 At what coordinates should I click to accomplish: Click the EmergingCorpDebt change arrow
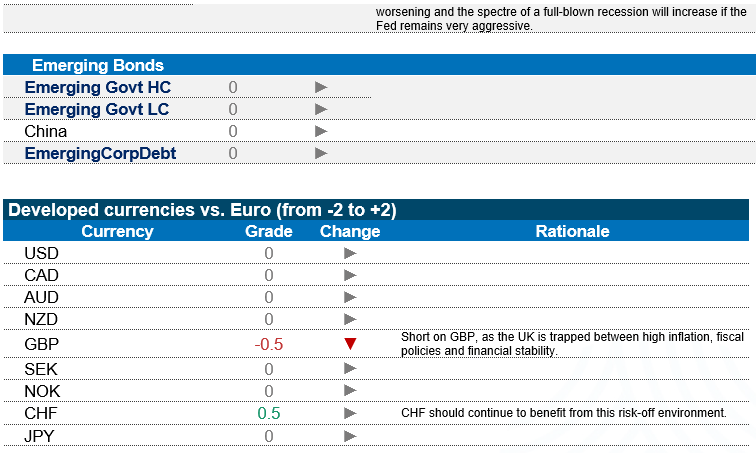coord(321,153)
